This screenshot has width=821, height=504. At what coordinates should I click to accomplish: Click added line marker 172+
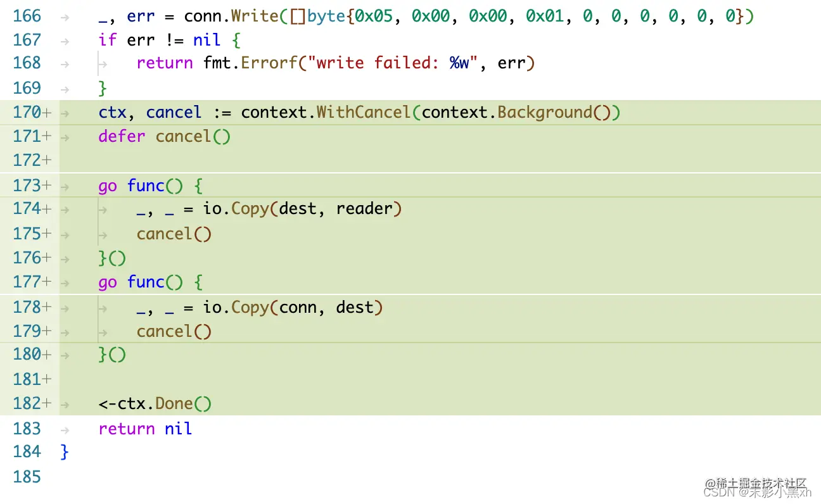tap(32, 160)
